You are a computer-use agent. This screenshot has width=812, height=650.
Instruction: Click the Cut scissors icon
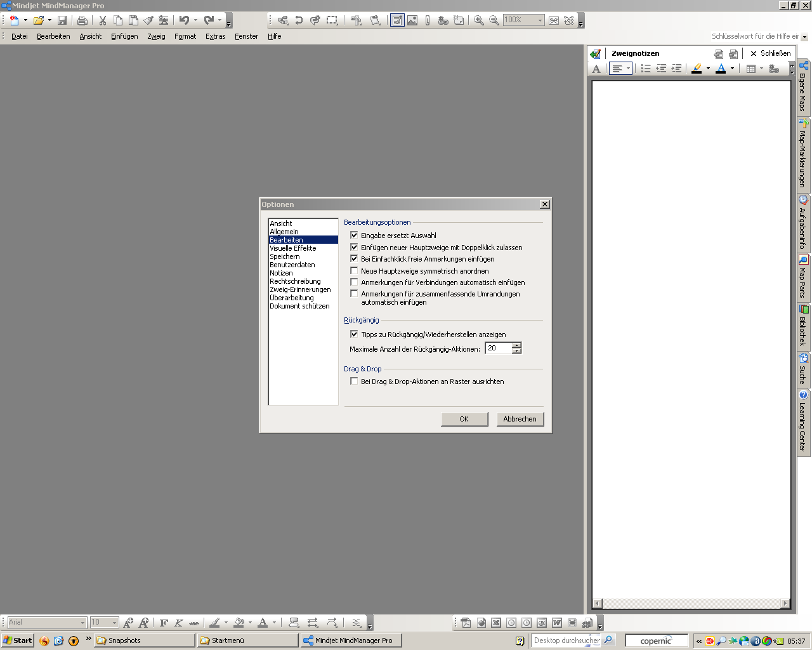(x=102, y=20)
